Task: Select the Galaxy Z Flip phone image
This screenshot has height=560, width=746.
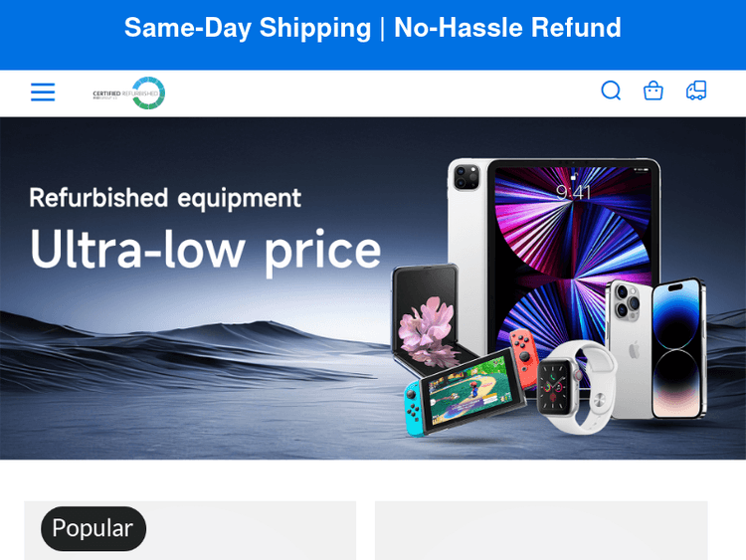Action: pyautogui.click(x=426, y=316)
